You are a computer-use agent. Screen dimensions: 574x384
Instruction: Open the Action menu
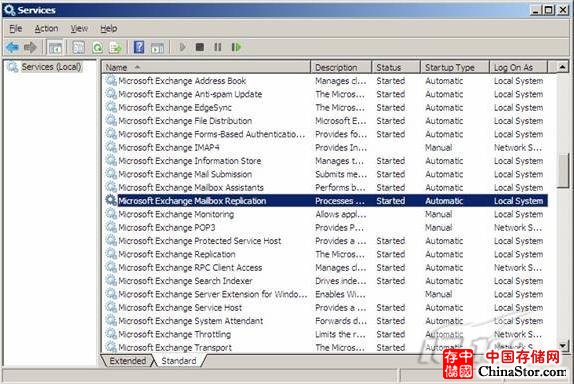click(x=46, y=29)
